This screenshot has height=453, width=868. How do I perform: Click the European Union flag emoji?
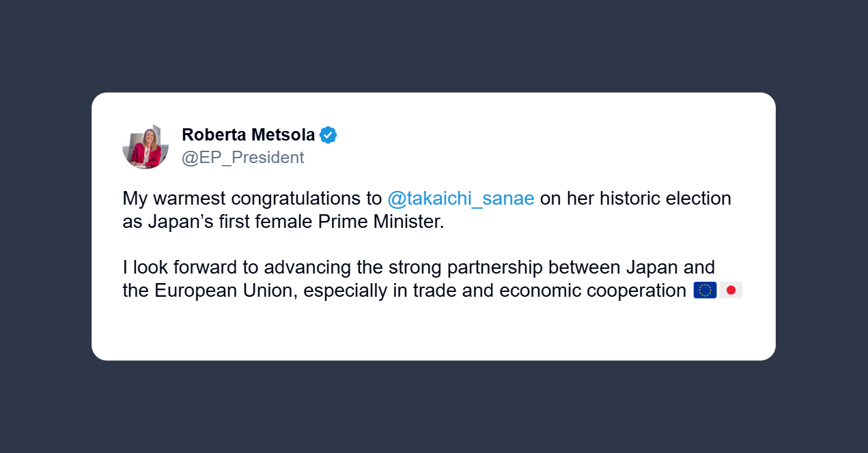click(705, 291)
